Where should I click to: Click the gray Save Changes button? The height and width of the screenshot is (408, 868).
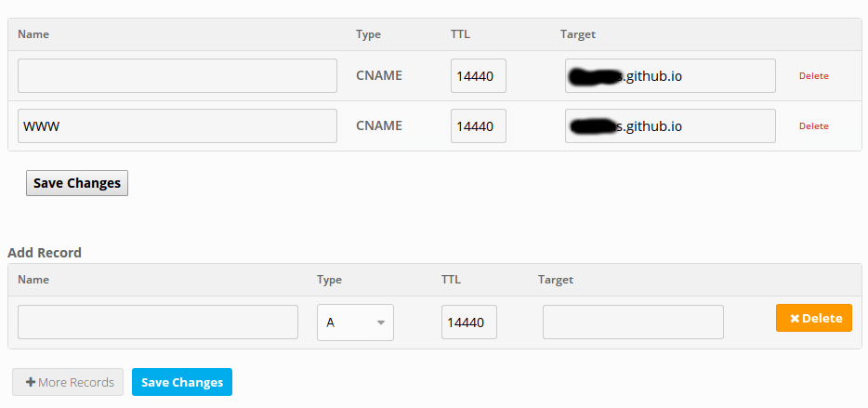[77, 183]
